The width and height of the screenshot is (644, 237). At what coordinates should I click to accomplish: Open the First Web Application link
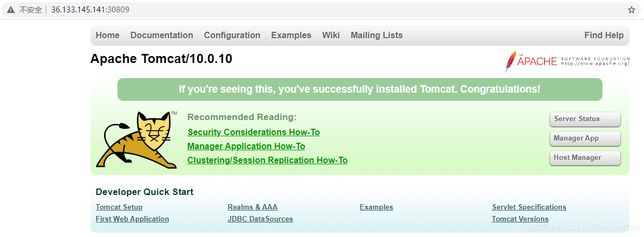pos(132,219)
